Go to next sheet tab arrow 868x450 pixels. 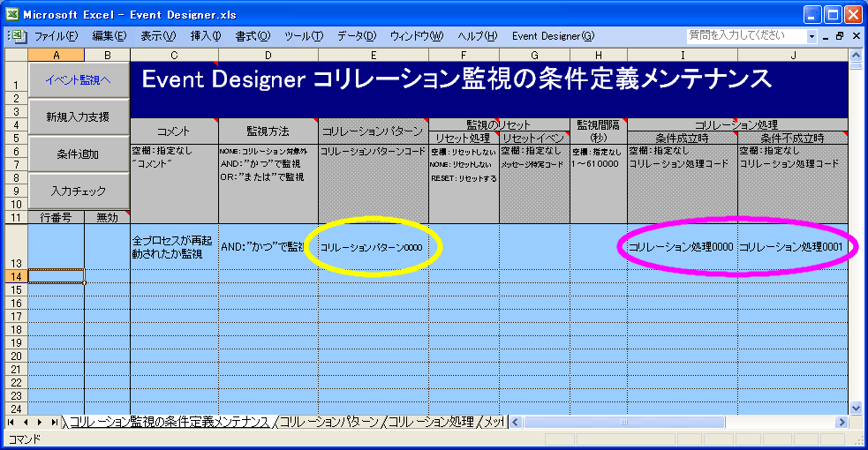tap(40, 423)
